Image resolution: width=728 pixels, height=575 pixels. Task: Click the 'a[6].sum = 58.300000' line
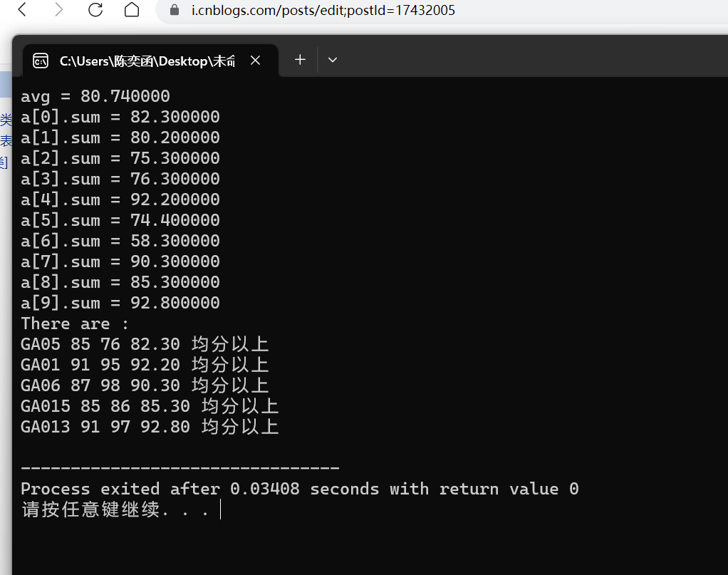(120, 241)
